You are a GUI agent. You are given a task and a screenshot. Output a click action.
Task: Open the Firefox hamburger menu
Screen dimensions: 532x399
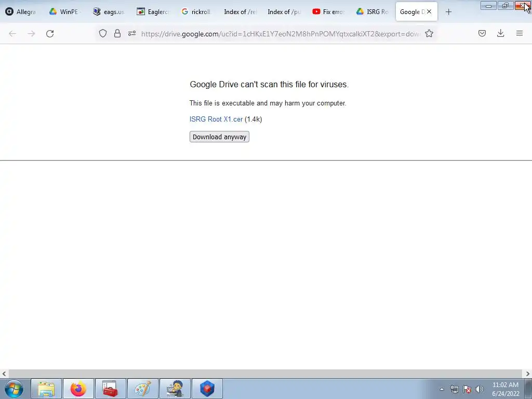click(x=519, y=33)
